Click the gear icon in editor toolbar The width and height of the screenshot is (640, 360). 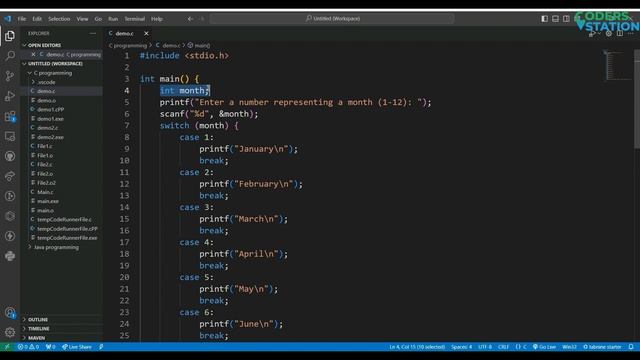tap(609, 33)
